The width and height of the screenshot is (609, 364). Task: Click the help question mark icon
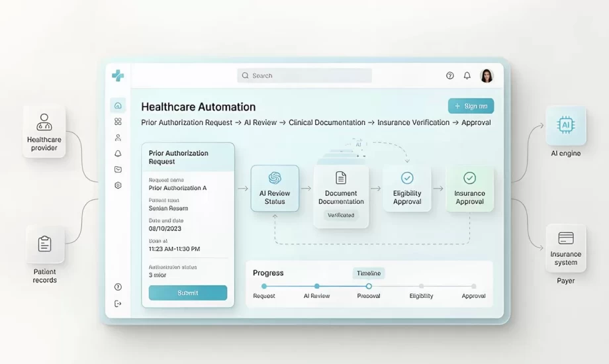click(449, 75)
